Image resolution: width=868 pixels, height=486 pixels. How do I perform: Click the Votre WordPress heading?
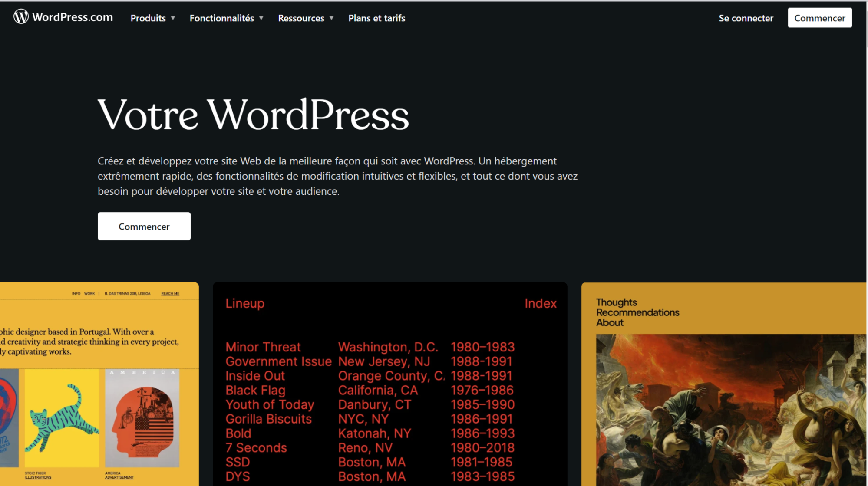253,115
